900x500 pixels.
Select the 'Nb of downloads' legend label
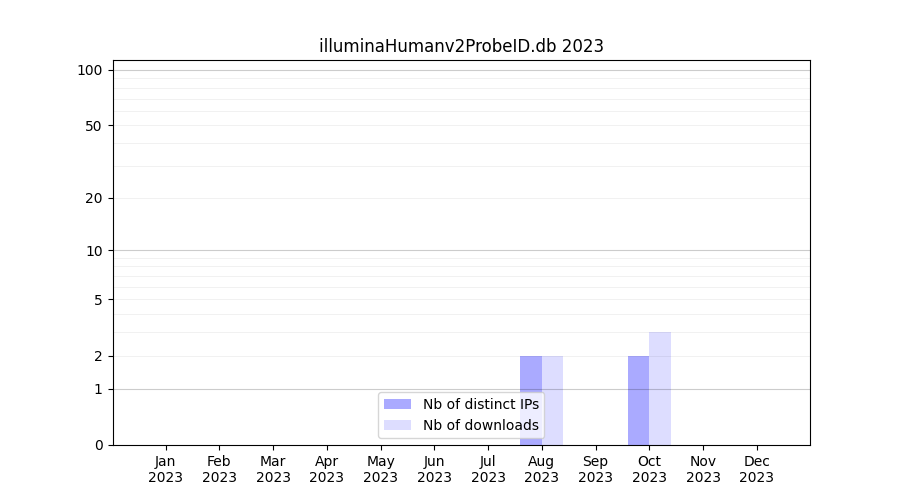(x=480, y=425)
